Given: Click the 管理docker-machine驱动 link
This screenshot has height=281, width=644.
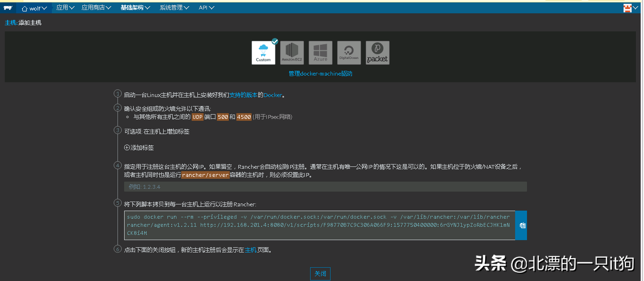Looking at the screenshot, I should coord(320,74).
